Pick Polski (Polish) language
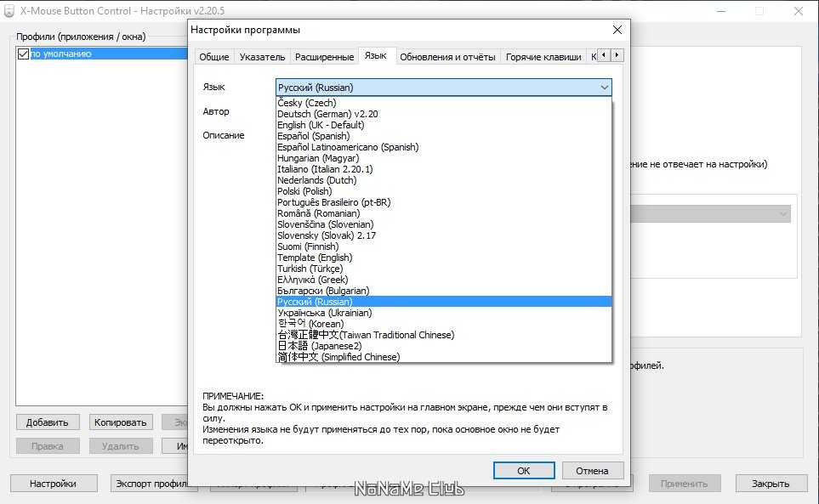This screenshot has width=819, height=504. pyautogui.click(x=443, y=191)
